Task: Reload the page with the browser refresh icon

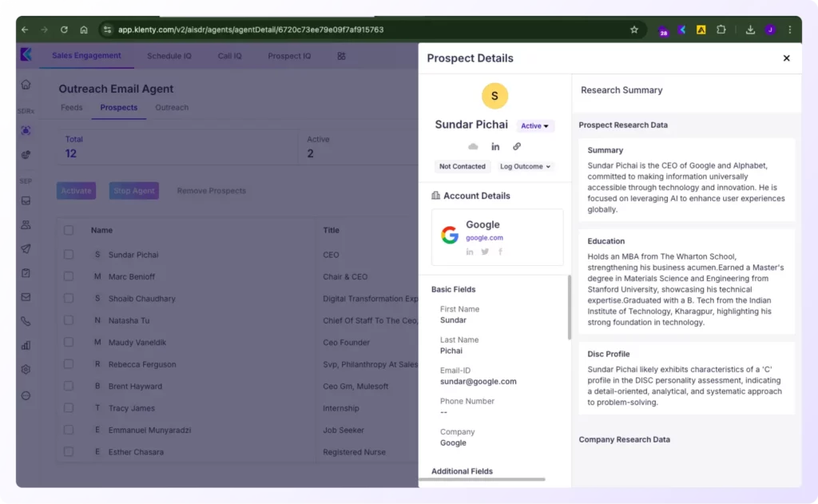Action: tap(64, 30)
